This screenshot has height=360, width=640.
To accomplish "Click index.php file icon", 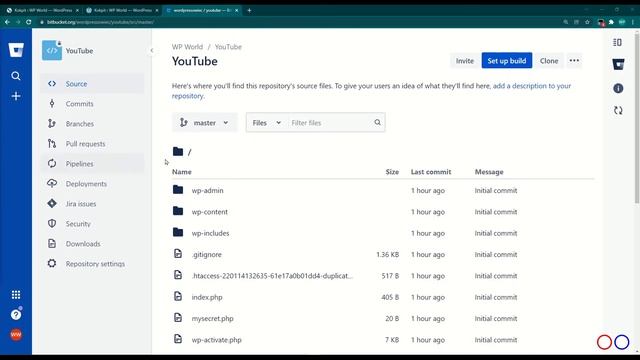I will pyautogui.click(x=178, y=296).
